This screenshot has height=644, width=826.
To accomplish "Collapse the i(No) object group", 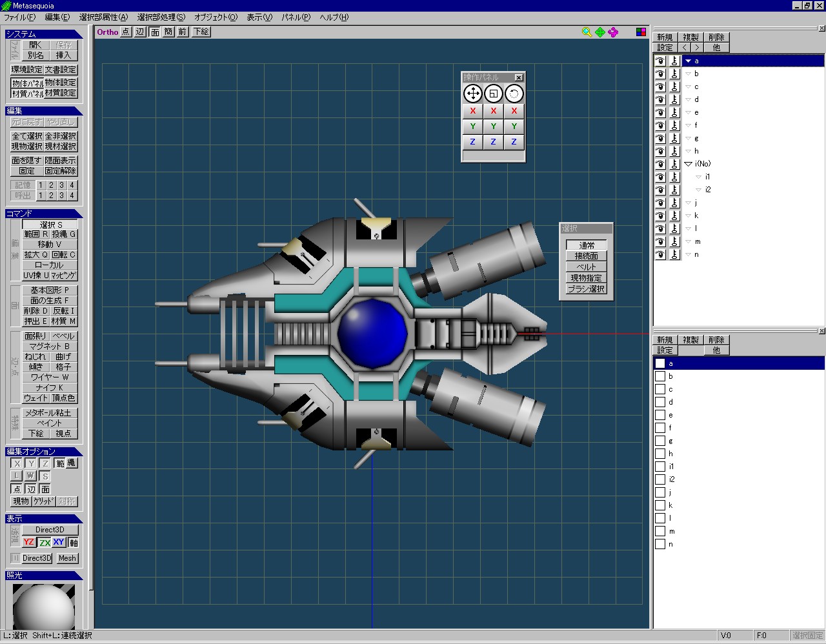I will (689, 164).
